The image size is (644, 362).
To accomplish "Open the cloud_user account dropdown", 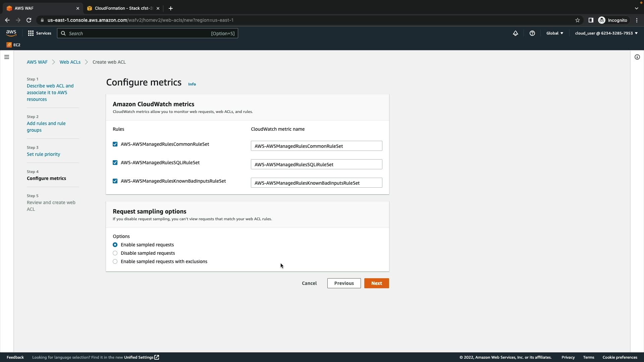I will pos(606,33).
